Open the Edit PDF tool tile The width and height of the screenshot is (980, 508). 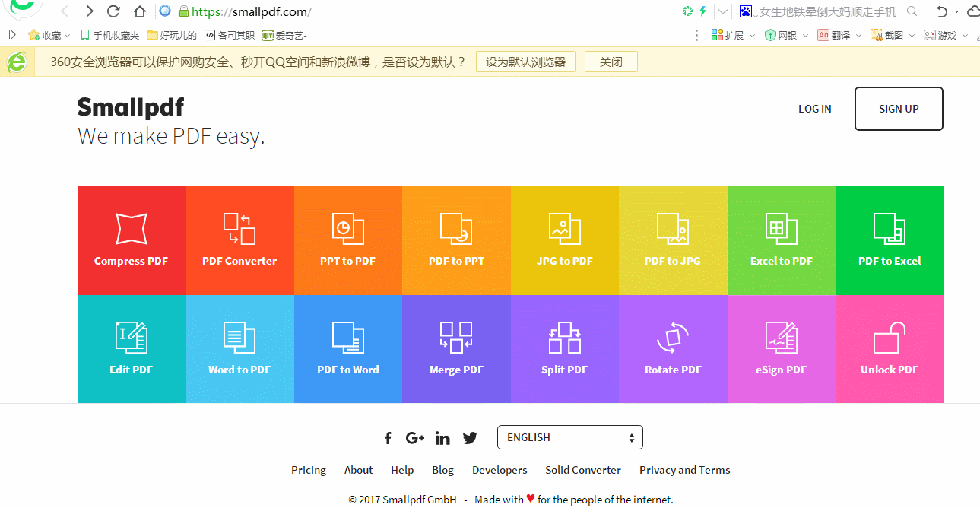(132, 349)
